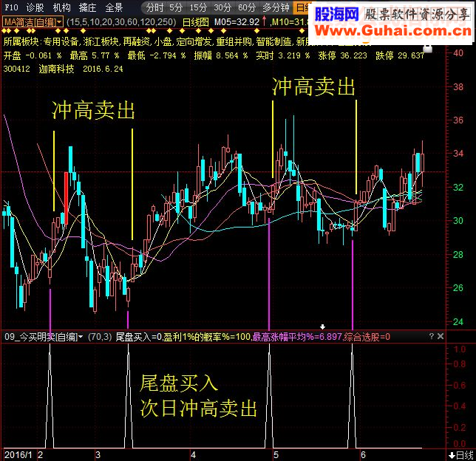Click the M05=32.92 moving average value

pos(237,22)
